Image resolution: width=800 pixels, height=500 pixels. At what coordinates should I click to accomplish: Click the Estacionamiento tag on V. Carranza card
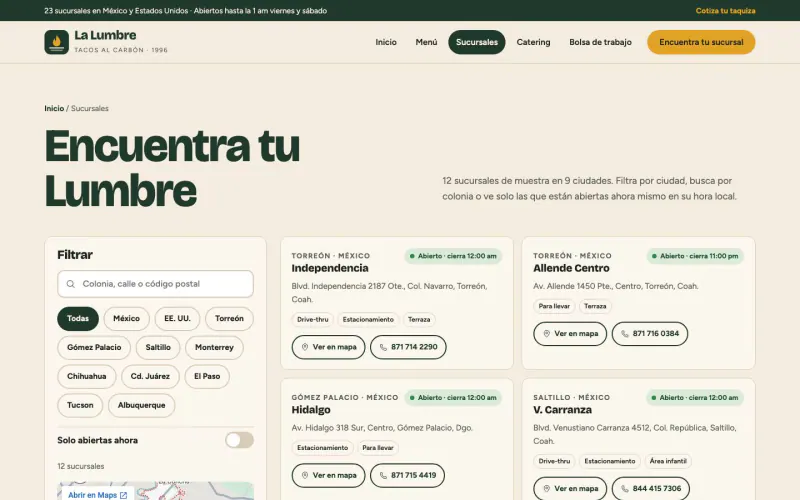[610, 461]
